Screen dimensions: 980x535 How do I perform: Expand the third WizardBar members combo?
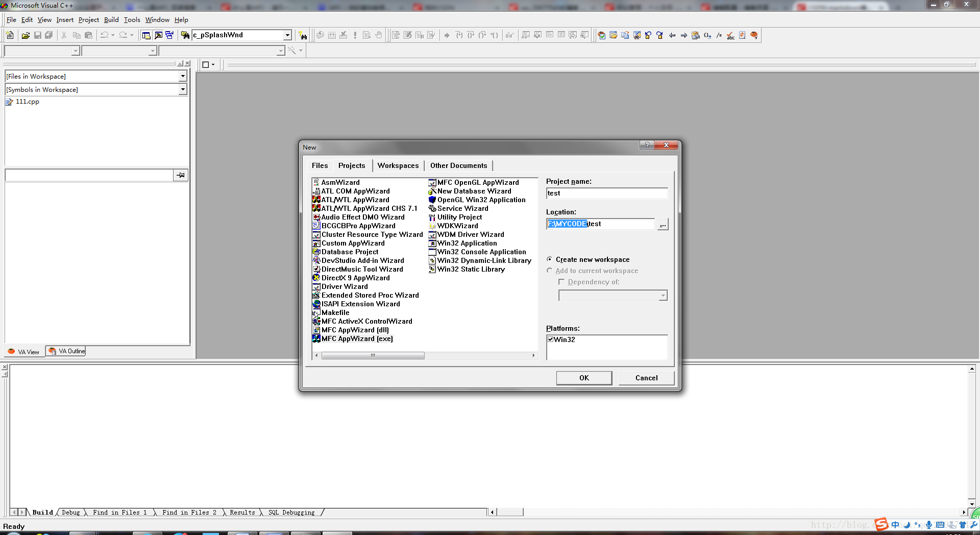[x=280, y=51]
